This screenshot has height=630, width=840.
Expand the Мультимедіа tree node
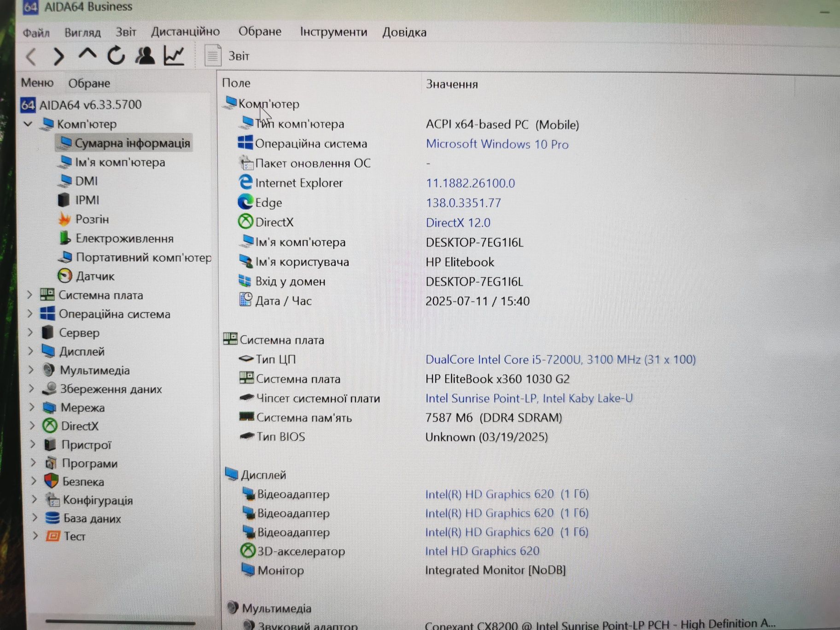tap(31, 370)
